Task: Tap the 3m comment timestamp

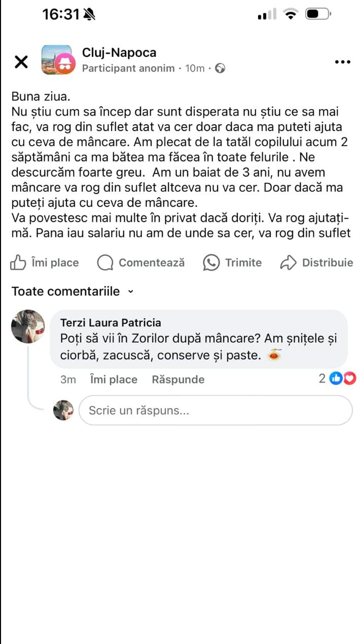Action: (68, 380)
